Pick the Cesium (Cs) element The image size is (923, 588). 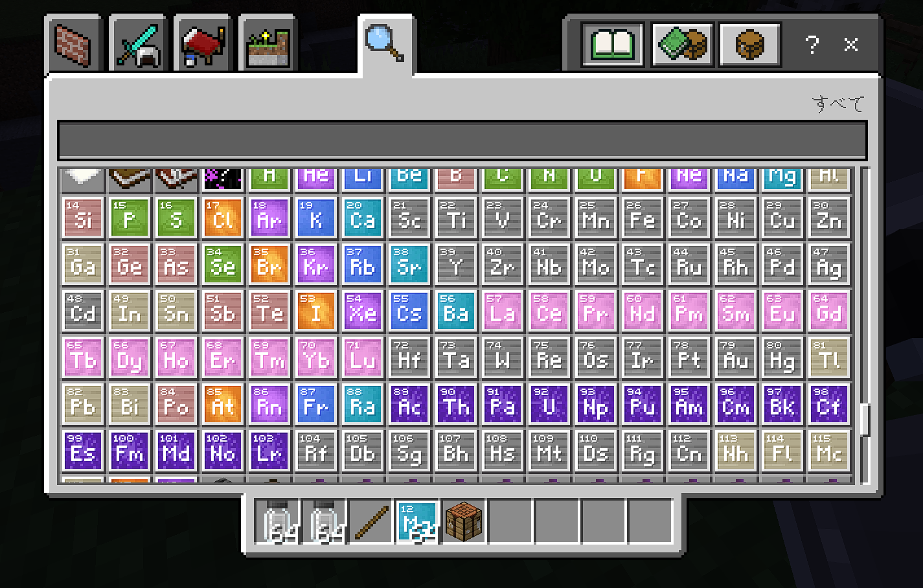(x=409, y=311)
